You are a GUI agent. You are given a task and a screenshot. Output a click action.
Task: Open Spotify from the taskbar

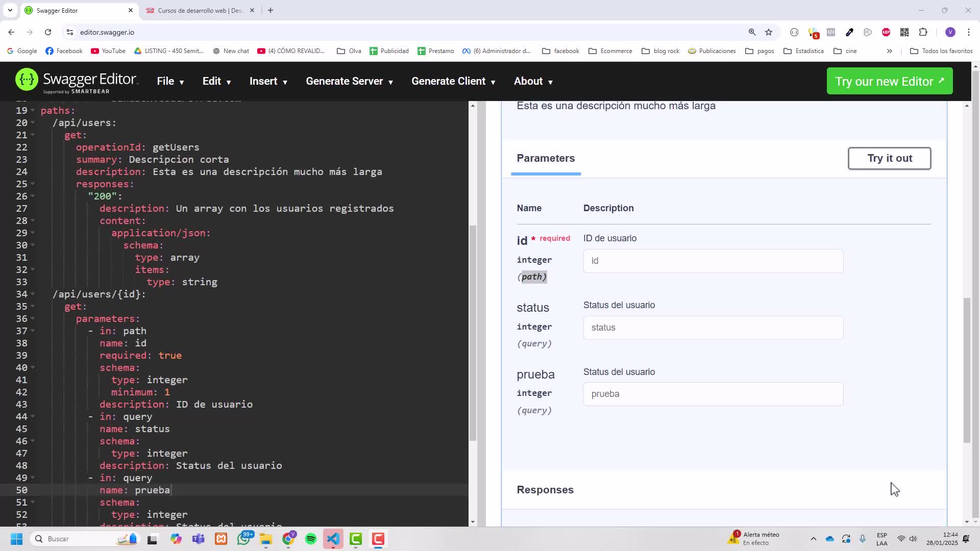(x=310, y=539)
